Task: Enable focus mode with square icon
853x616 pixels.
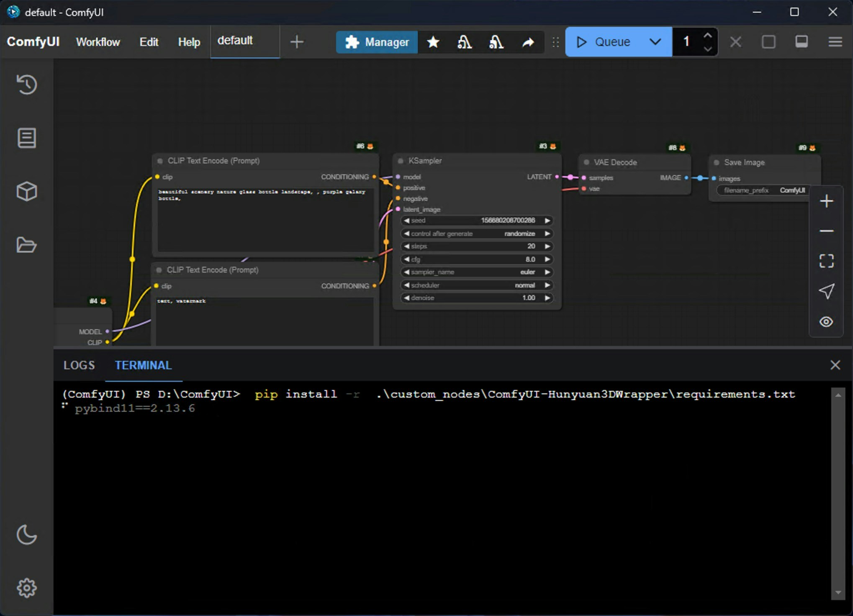Action: (768, 42)
